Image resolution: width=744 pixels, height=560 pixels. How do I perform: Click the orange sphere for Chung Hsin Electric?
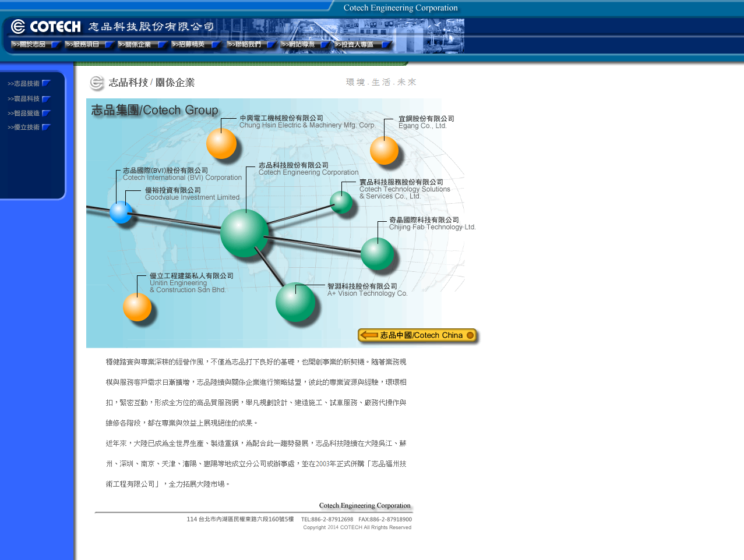click(221, 144)
